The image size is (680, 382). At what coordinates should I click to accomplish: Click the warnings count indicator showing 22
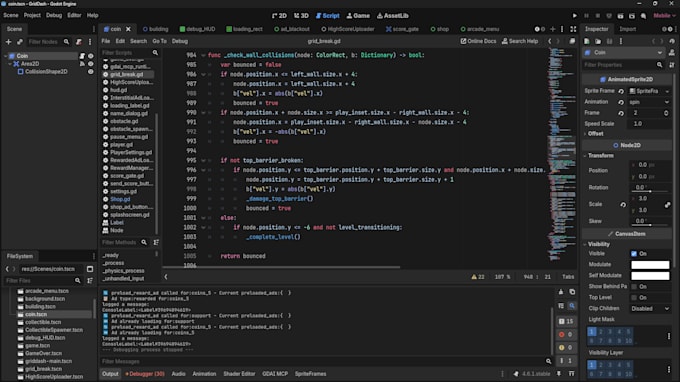tap(478, 277)
